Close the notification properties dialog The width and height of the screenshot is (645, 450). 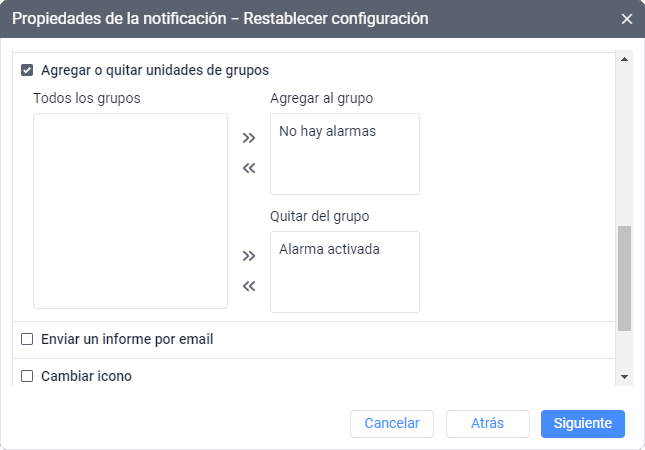627,19
